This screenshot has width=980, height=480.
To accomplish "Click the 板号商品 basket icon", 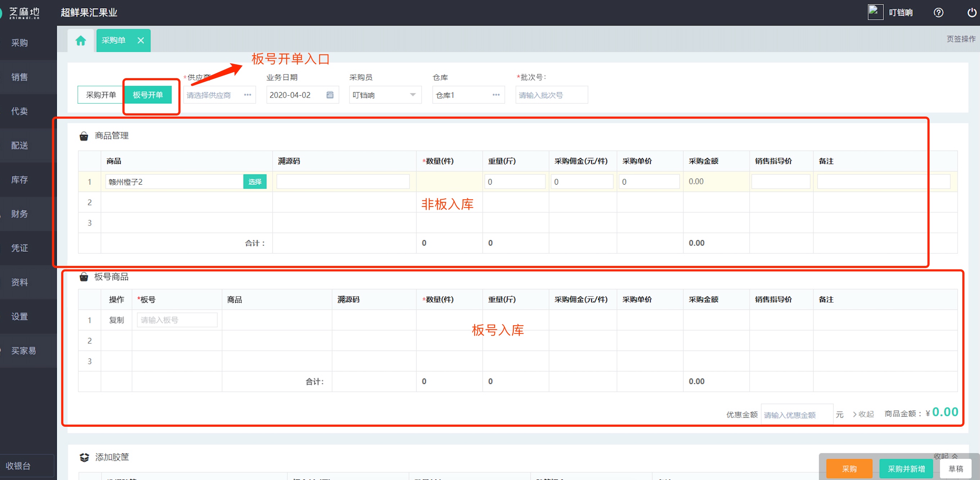I will [84, 277].
